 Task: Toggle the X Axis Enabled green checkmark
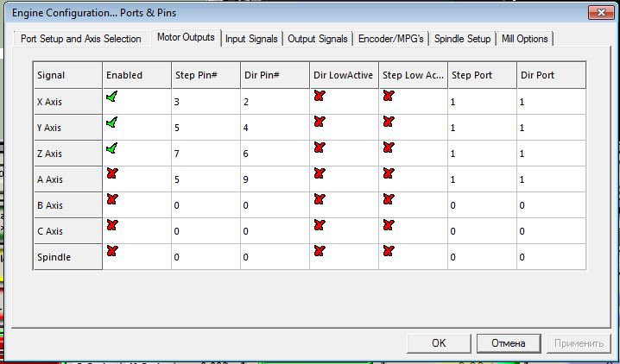pos(111,97)
